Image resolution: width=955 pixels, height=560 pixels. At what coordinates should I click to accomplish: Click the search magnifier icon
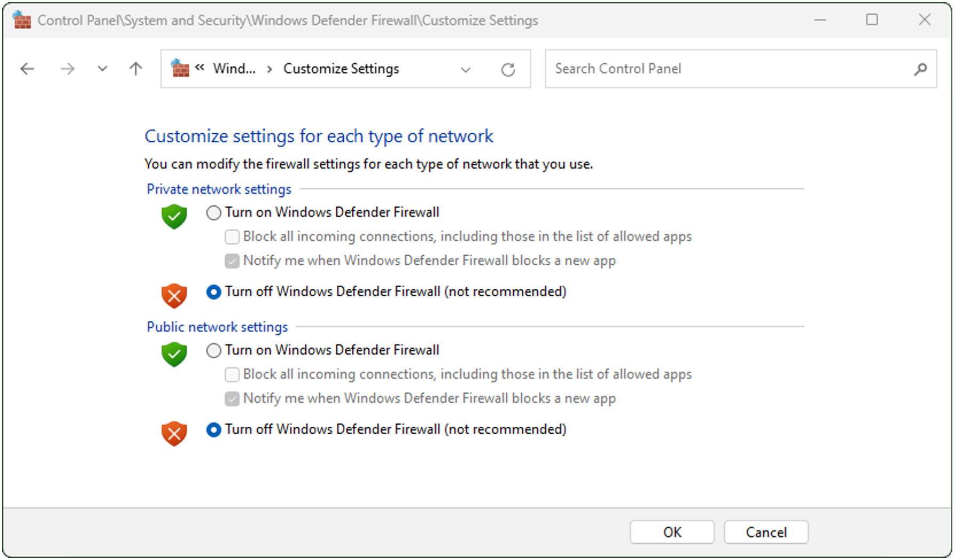(920, 69)
